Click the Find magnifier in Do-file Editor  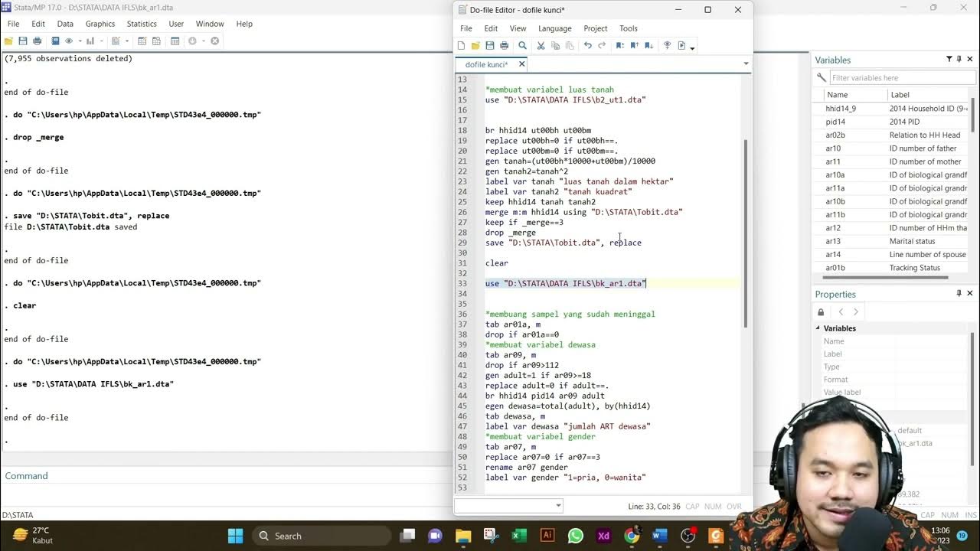pyautogui.click(x=522, y=46)
